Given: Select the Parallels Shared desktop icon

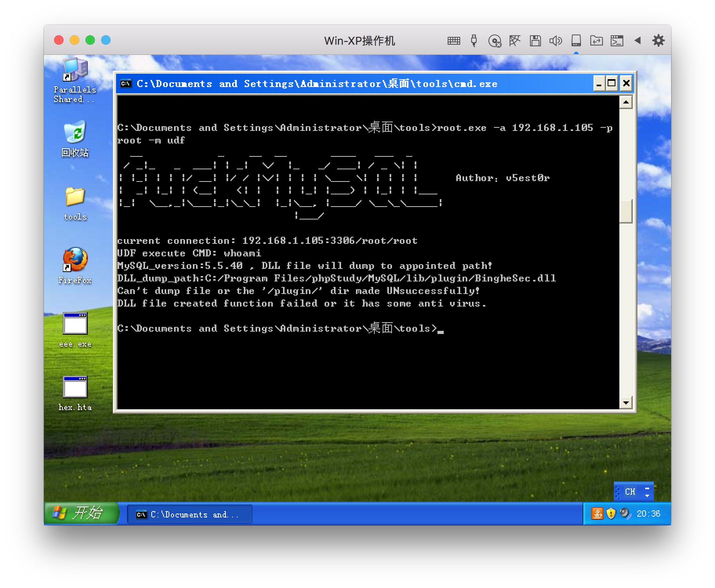Looking at the screenshot, I should click(x=74, y=80).
